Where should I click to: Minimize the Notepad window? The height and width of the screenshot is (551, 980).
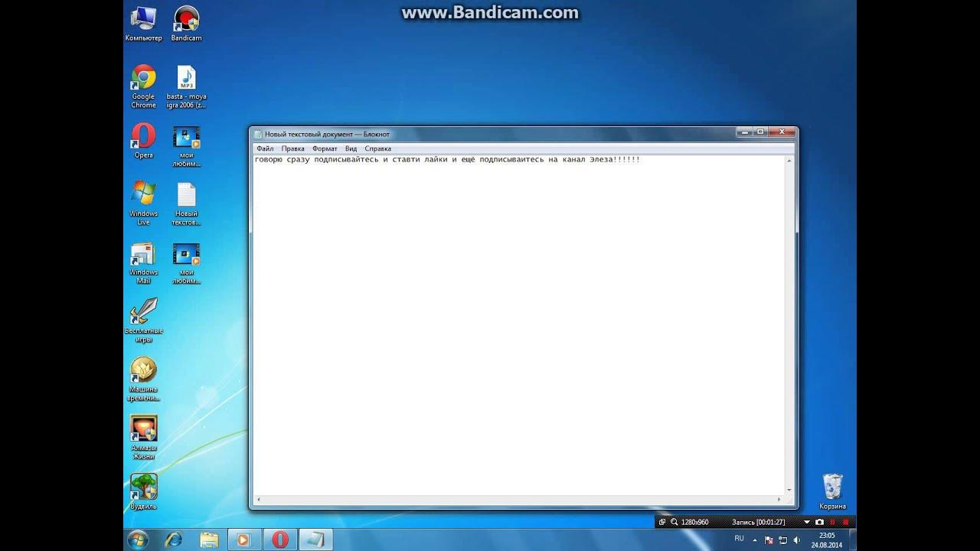coord(744,132)
